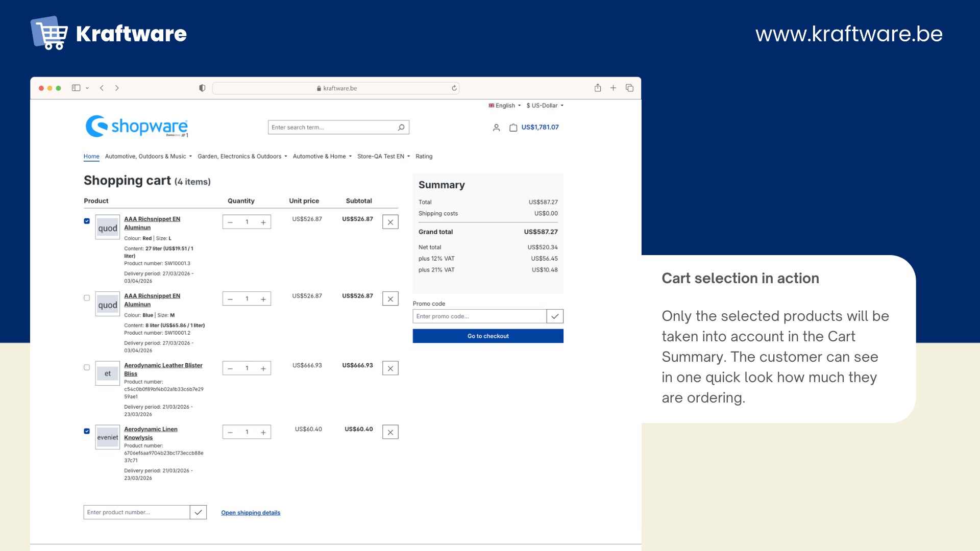
Task: Open shipping details link
Action: pos(251,513)
